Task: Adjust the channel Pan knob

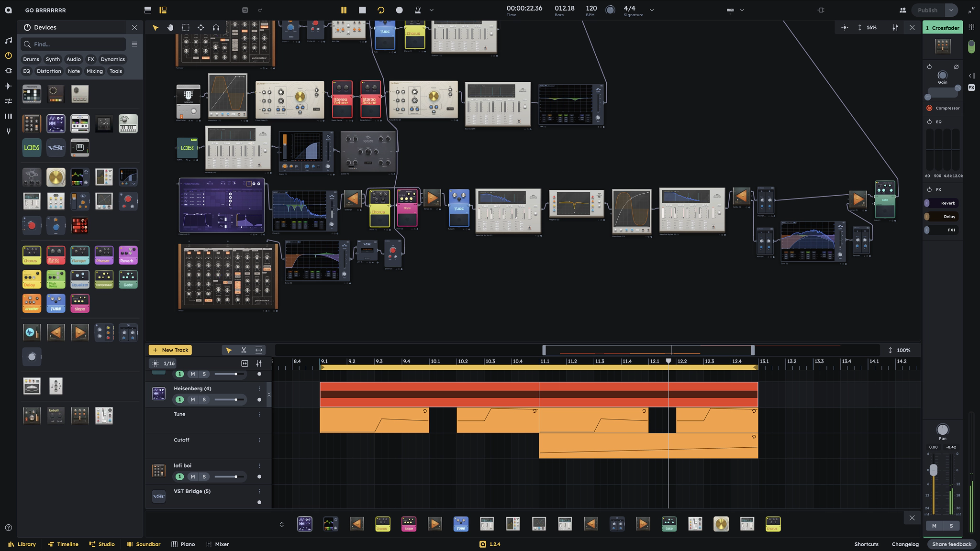Action: click(x=942, y=430)
